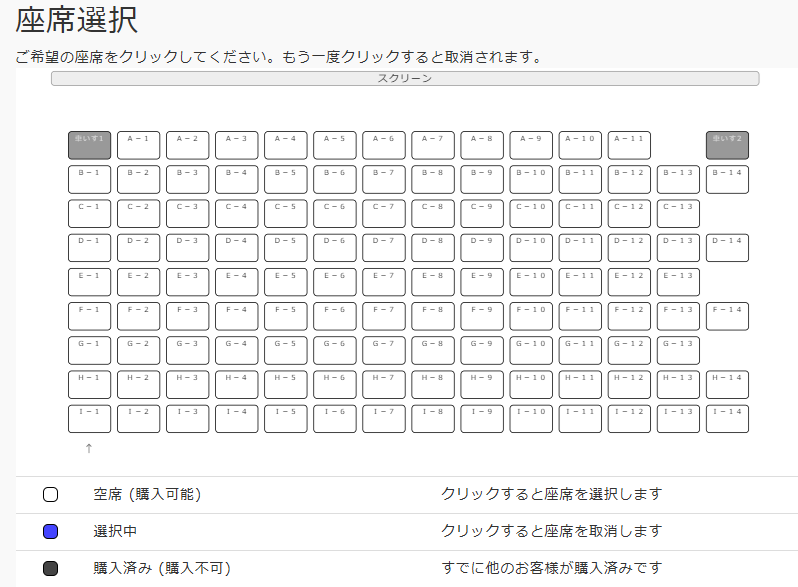Pick seat D-9
798x587 pixels.
(x=482, y=247)
